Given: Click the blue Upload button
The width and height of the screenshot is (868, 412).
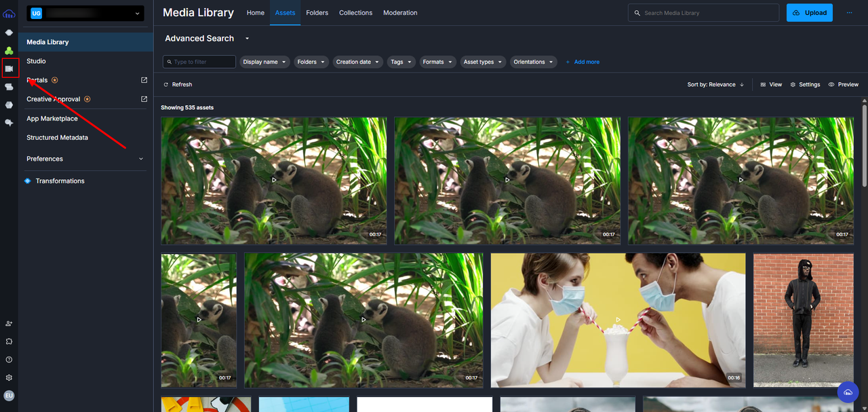Looking at the screenshot, I should coord(809,13).
